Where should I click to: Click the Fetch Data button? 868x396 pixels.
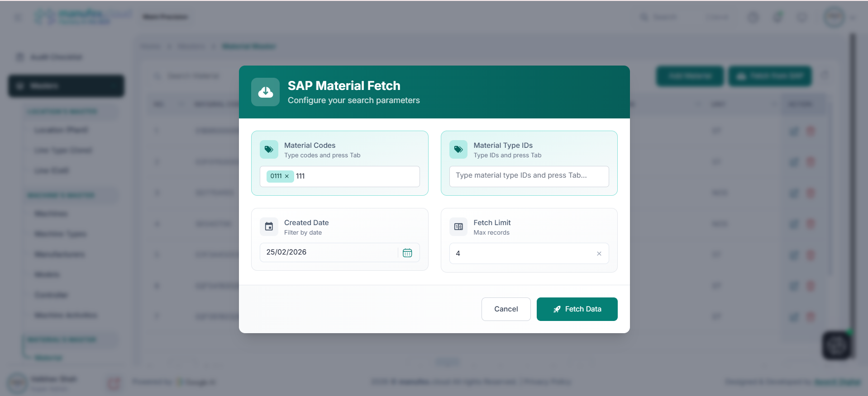tap(577, 309)
